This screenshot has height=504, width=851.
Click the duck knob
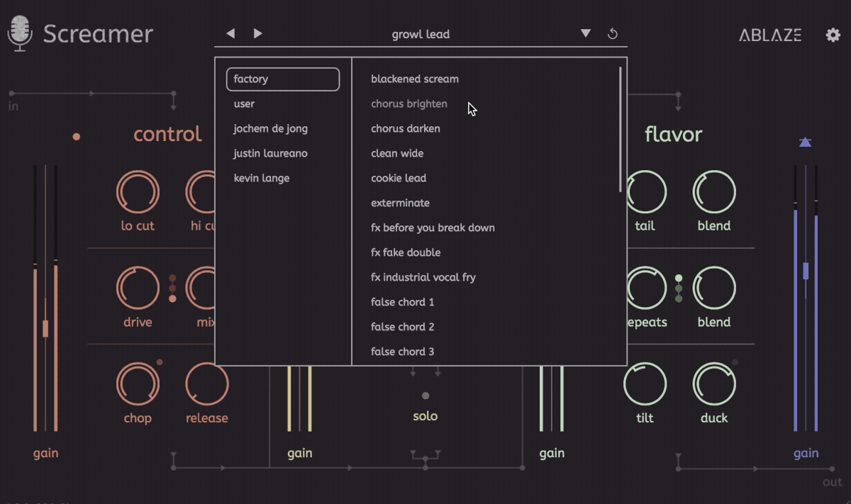(714, 384)
